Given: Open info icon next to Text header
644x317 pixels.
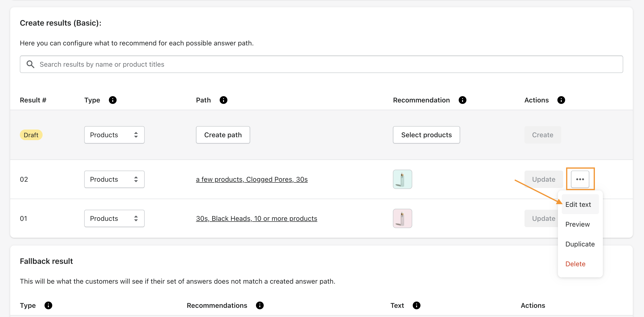Looking at the screenshot, I should point(417,305).
